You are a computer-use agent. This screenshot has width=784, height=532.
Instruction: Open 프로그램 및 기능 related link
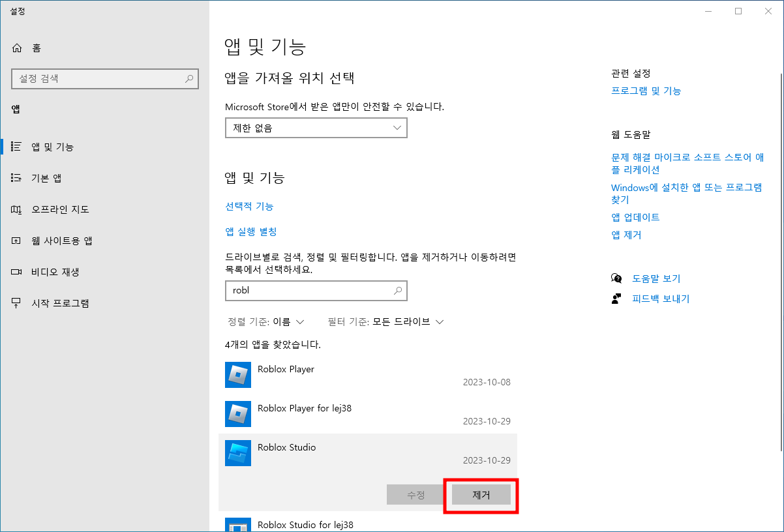point(646,91)
